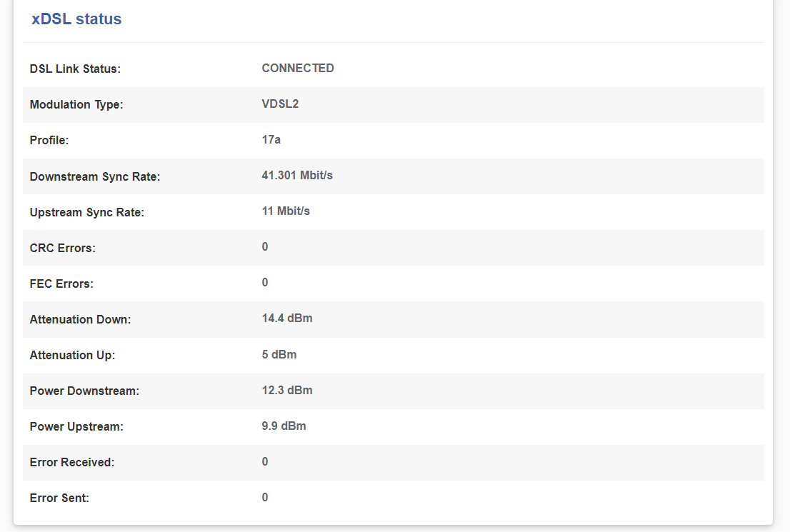Select the Error Received label
The width and height of the screenshot is (790, 532).
72,462
